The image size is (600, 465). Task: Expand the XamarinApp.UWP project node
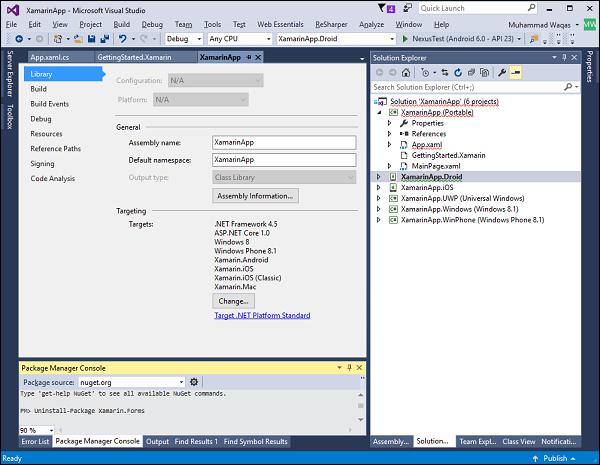[x=378, y=198]
